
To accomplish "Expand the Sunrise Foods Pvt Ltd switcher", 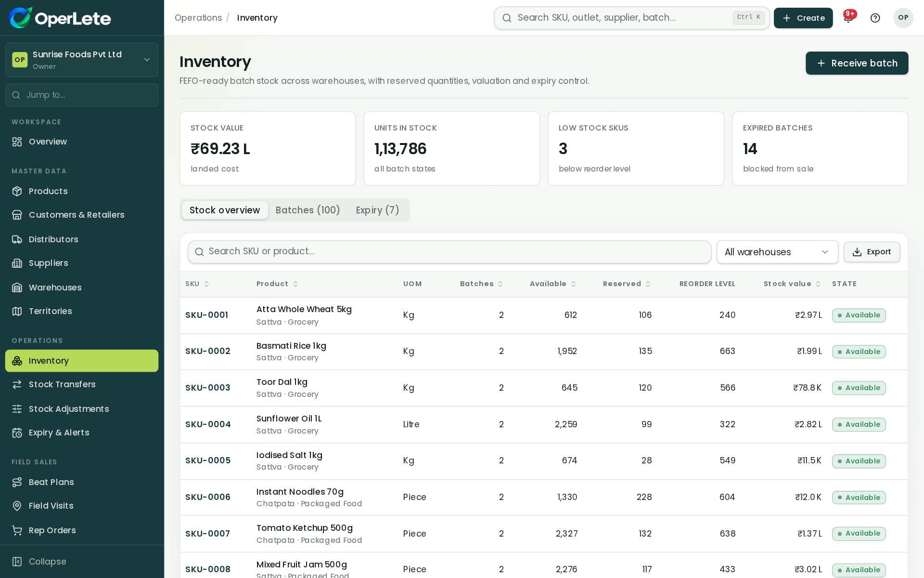I will 82,60.
